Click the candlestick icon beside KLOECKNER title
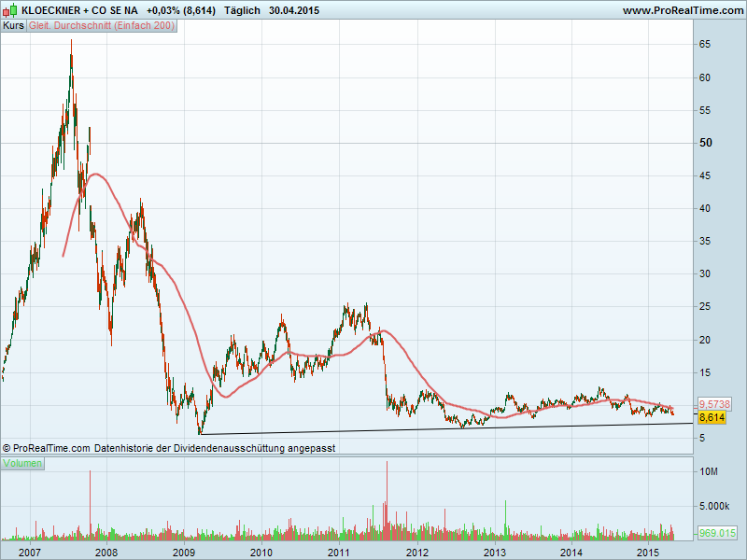This screenshot has width=747, height=560. (x=10, y=10)
